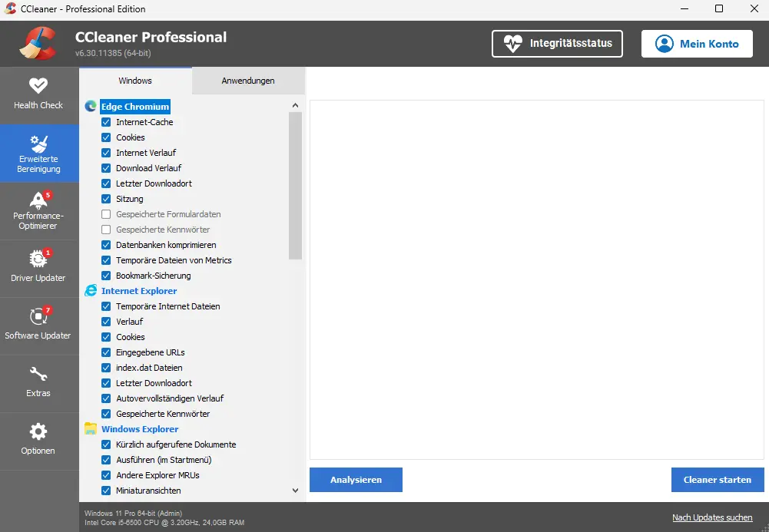769x532 pixels.
Task: Click Letzter Downloadort under Edge Chromium
Action: (154, 183)
